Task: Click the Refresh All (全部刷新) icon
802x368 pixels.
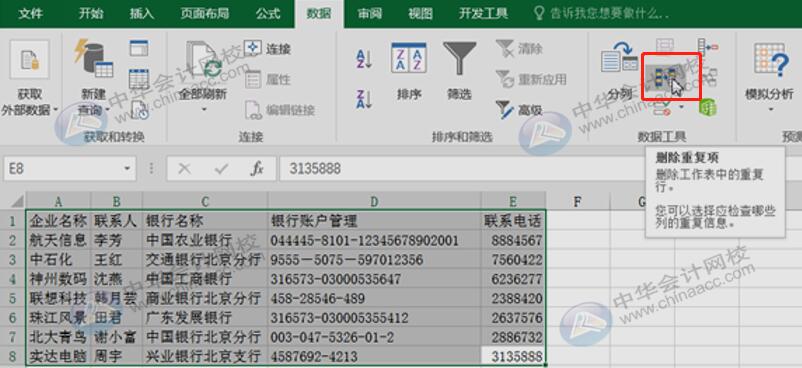Action: 204,60
